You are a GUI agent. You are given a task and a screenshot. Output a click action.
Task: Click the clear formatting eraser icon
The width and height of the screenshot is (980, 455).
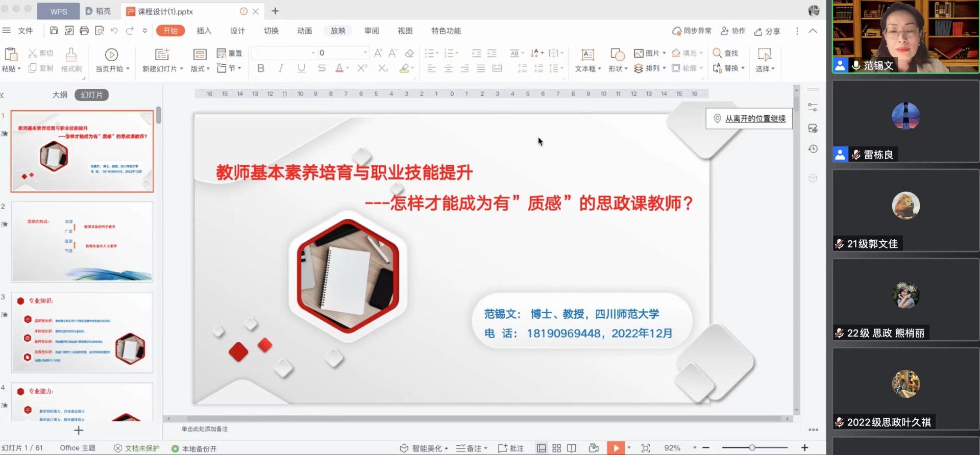coord(409,53)
